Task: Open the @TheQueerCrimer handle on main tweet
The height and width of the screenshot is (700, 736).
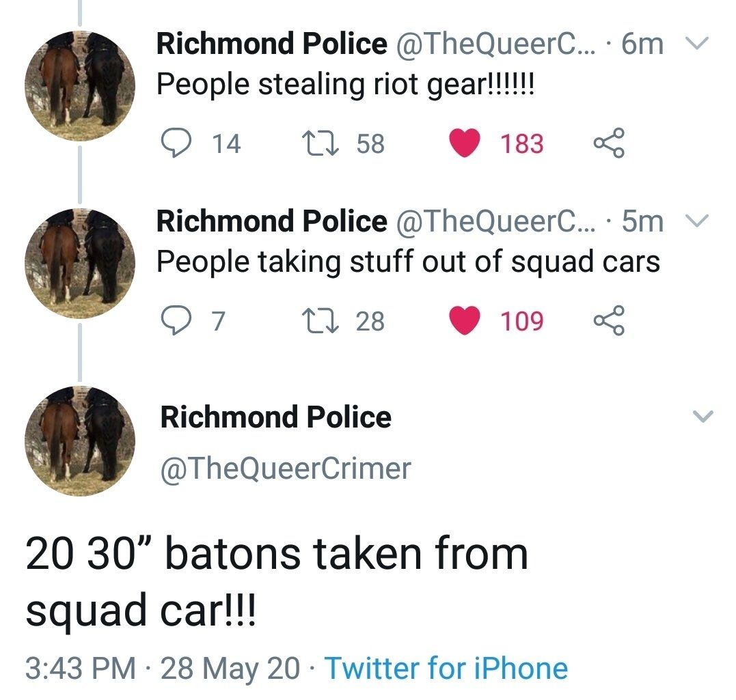Action: click(x=286, y=468)
